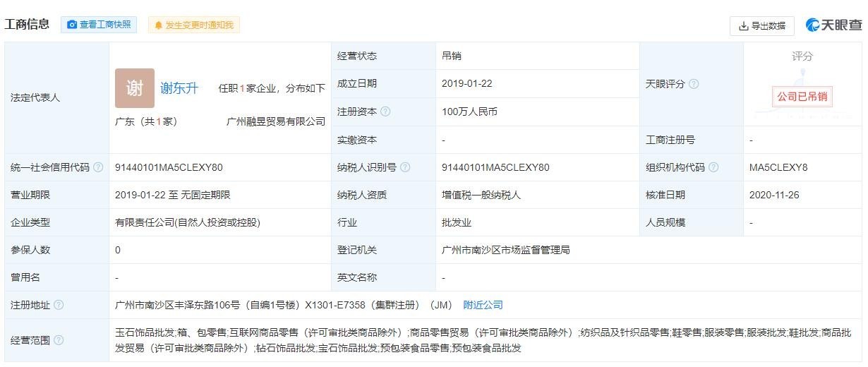
Task: Click the help icon beside 组织机构代码
Action: [713, 167]
